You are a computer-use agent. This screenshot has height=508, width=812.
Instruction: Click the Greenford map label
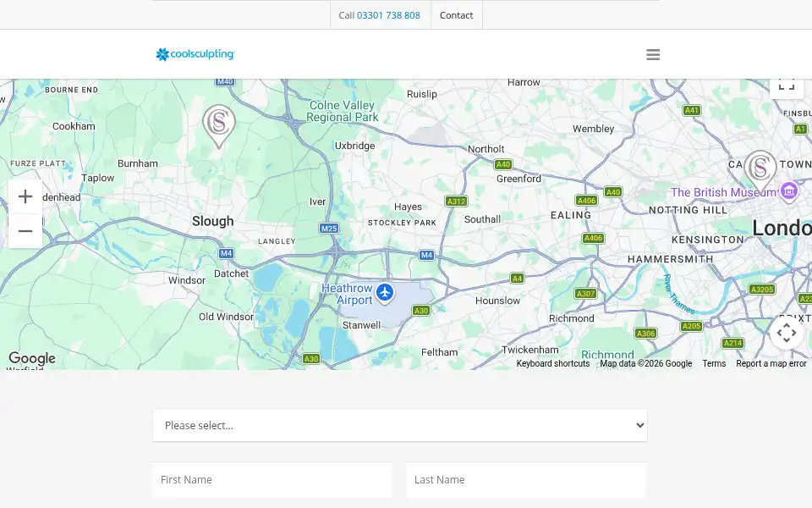518,179
